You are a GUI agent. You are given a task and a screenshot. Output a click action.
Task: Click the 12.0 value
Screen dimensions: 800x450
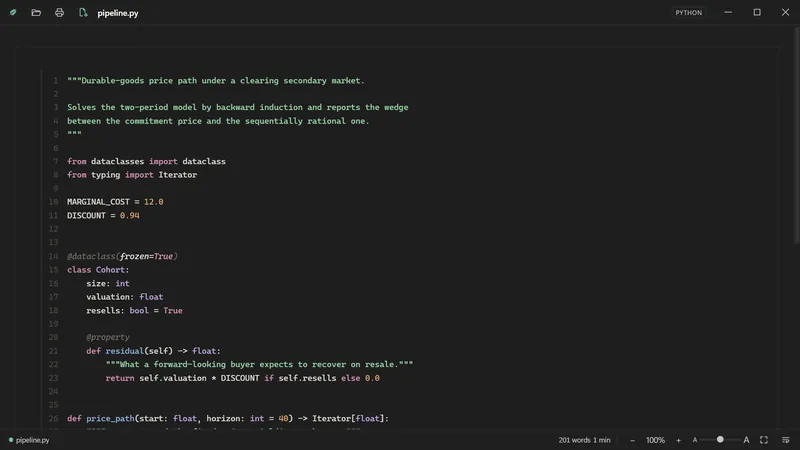pyautogui.click(x=154, y=202)
